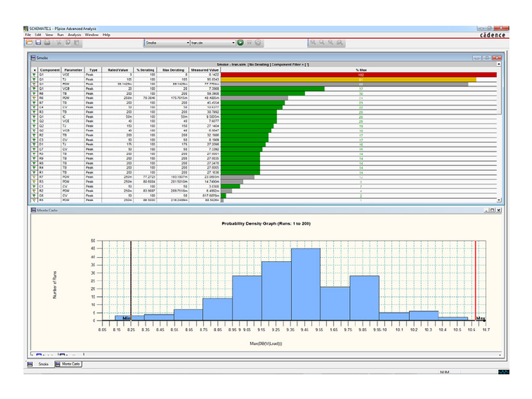Sort by the Type column header
The height and width of the screenshot is (399, 532).
pos(93,70)
